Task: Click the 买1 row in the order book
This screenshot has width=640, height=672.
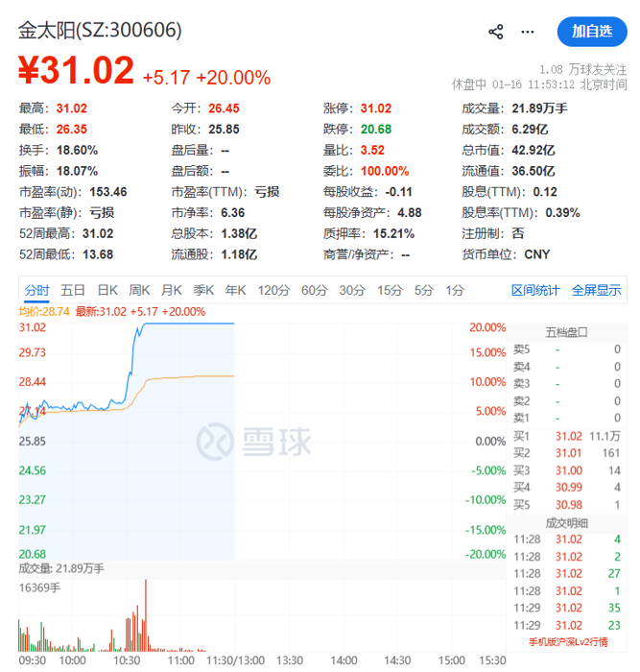Action: point(566,436)
